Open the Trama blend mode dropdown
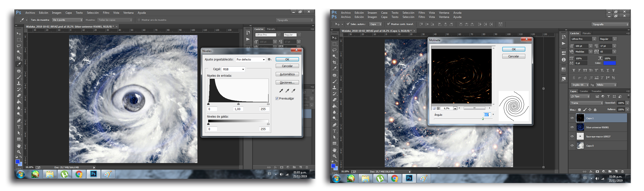 586,103
